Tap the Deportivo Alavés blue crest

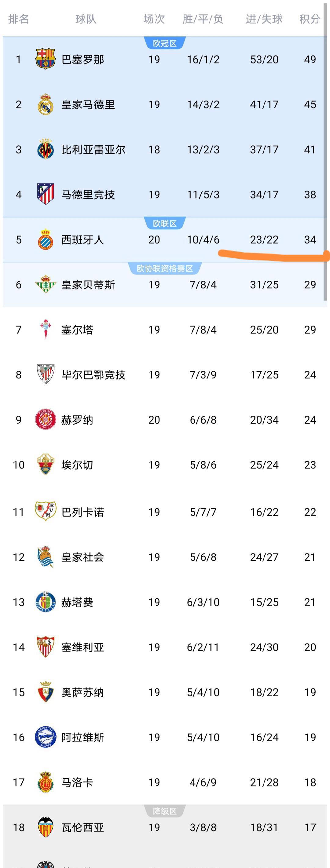[46, 737]
